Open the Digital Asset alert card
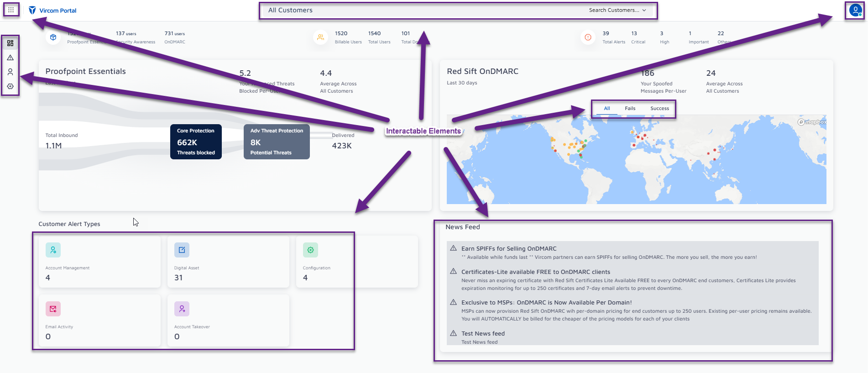Screen dimensions: 868x373 (229, 262)
